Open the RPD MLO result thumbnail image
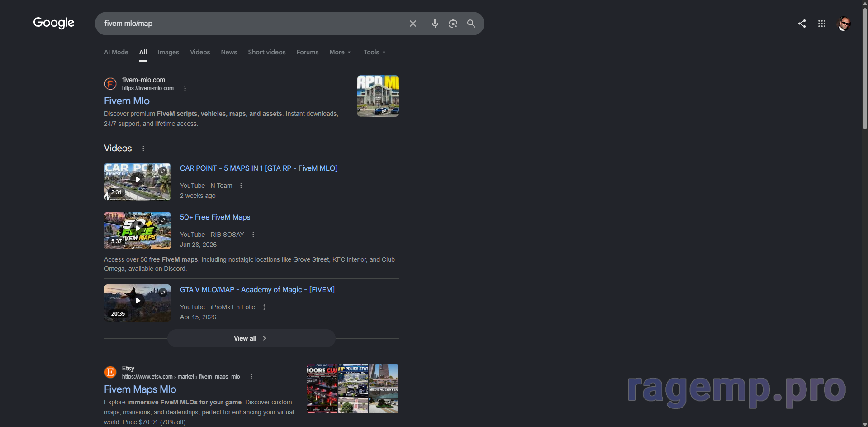Image resolution: width=868 pixels, height=427 pixels. pos(378,96)
